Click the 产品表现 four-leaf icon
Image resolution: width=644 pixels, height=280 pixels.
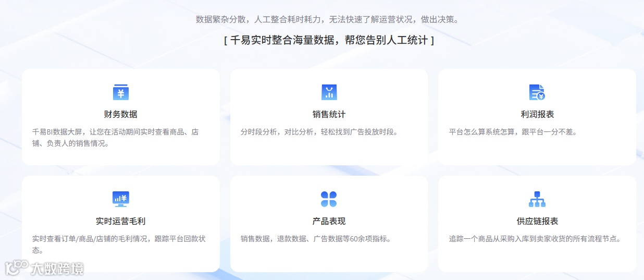click(329, 199)
